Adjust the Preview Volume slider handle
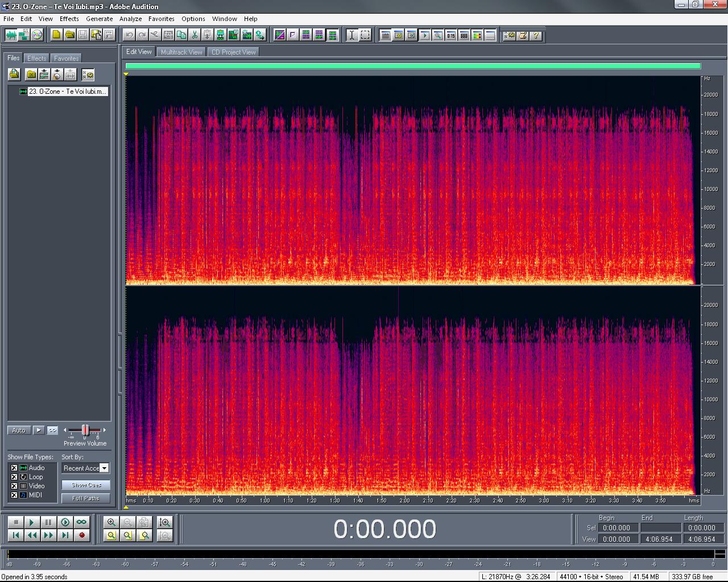The image size is (728, 582). pyautogui.click(x=85, y=430)
